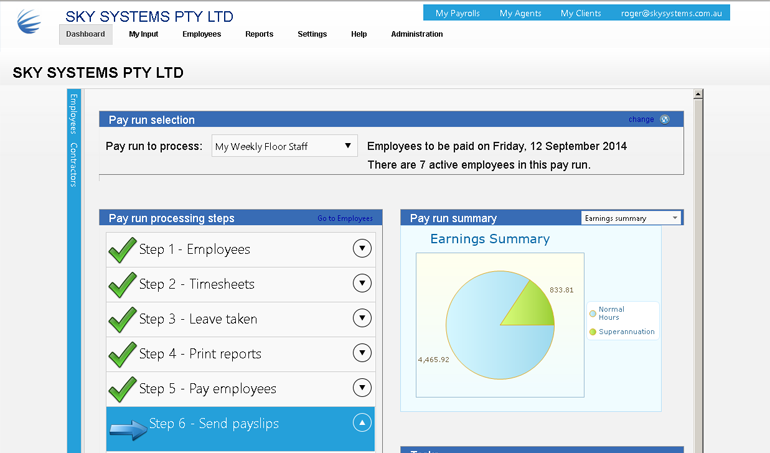
Task: Open the Administration menu
Action: (417, 34)
